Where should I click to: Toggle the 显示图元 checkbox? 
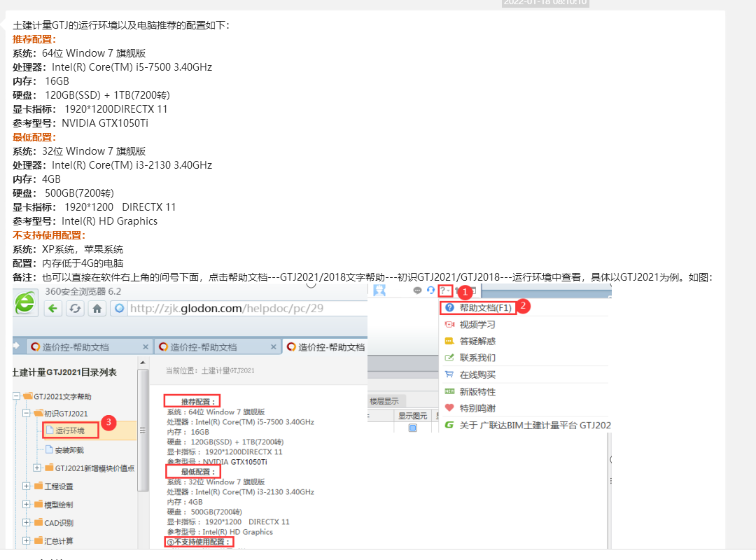413,428
